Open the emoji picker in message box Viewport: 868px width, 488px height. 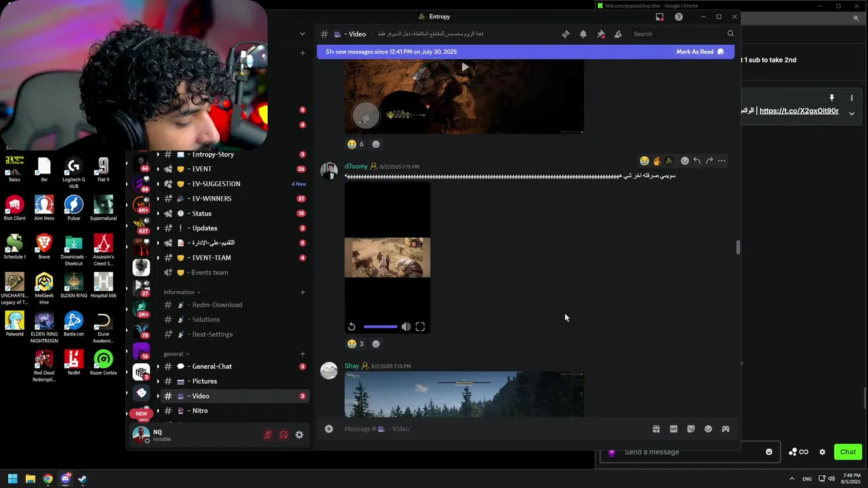tap(708, 429)
